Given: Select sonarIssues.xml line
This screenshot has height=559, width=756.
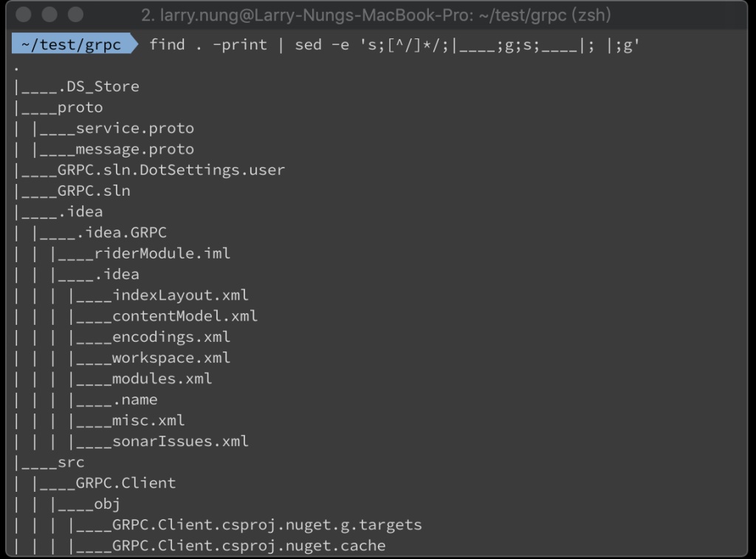Looking at the screenshot, I should (x=180, y=442).
